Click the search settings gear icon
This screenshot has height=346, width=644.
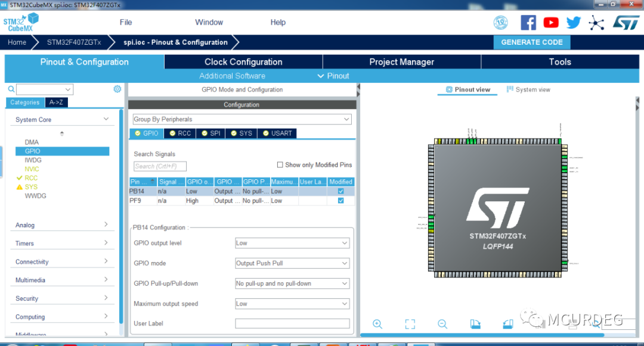[117, 88]
